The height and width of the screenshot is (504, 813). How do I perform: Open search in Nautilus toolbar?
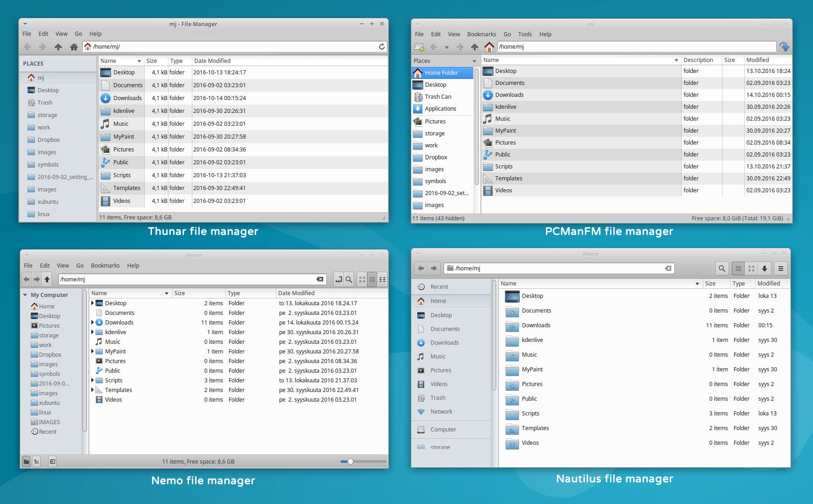tap(722, 269)
